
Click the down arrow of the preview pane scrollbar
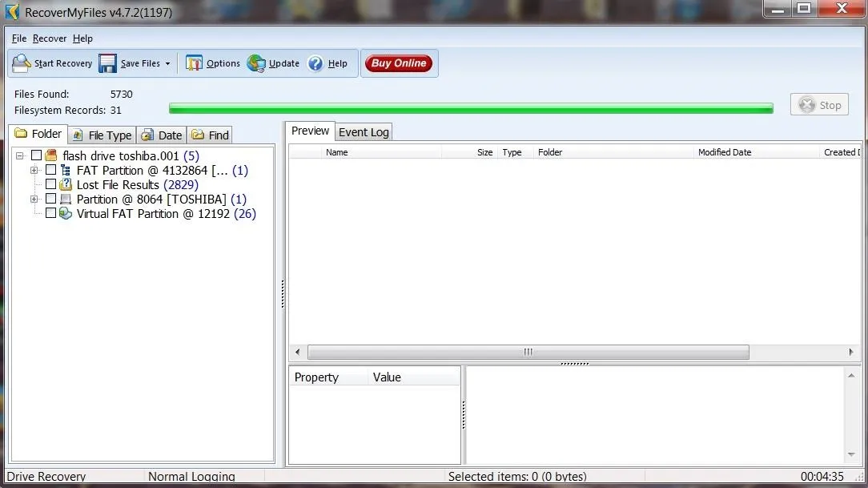coord(851,455)
